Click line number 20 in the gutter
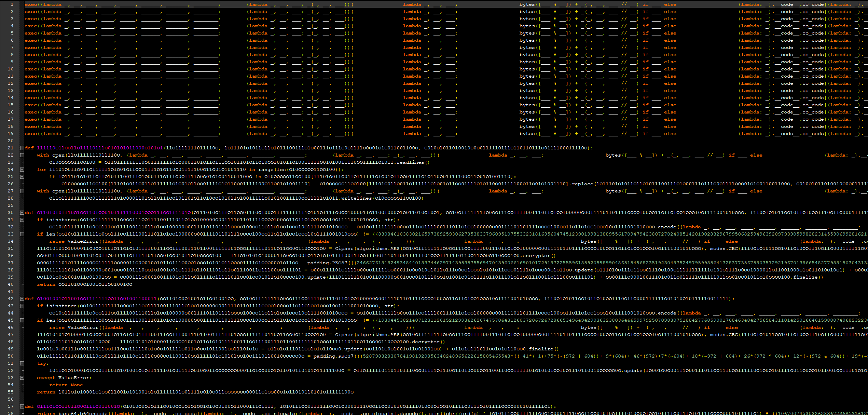The width and height of the screenshot is (868, 415). pyautogui.click(x=11, y=141)
